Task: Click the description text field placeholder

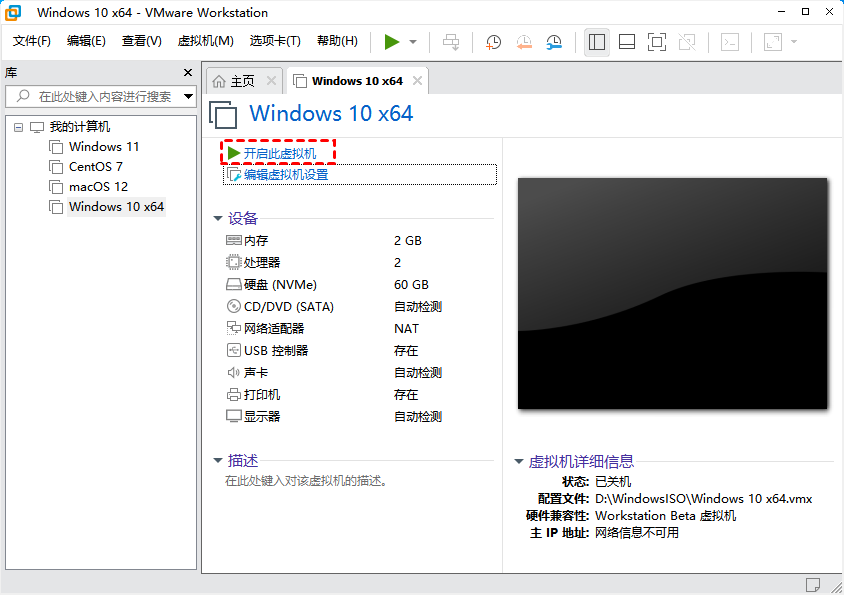Action: tap(306, 481)
